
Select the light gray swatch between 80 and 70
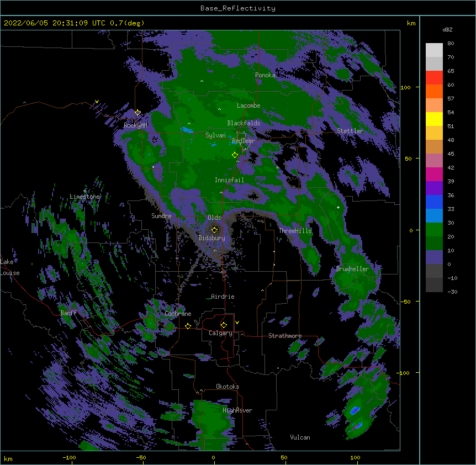pyautogui.click(x=434, y=50)
